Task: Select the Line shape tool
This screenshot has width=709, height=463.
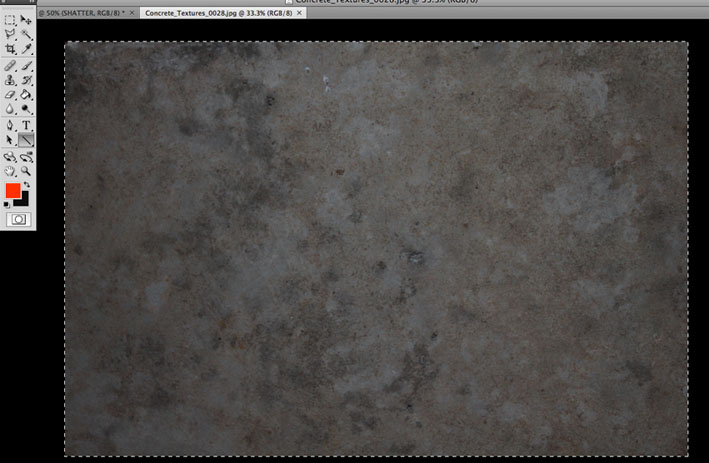Action: pyautogui.click(x=26, y=140)
